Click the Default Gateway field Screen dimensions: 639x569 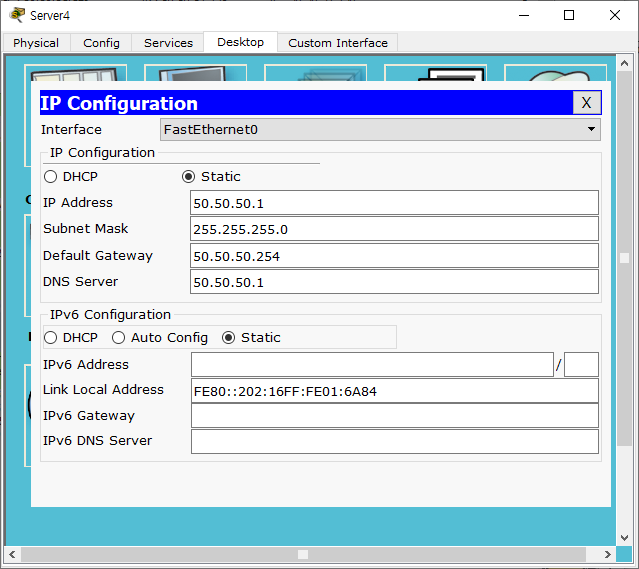click(x=394, y=256)
